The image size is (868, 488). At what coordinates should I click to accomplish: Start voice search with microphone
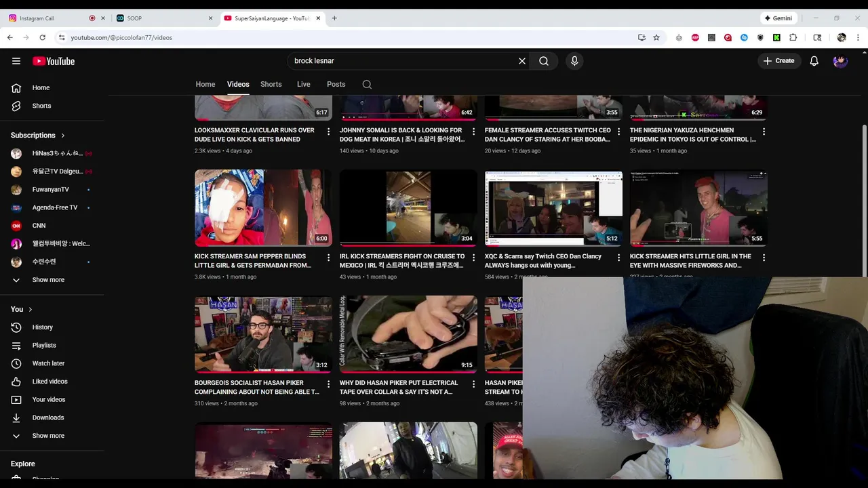pyautogui.click(x=574, y=61)
